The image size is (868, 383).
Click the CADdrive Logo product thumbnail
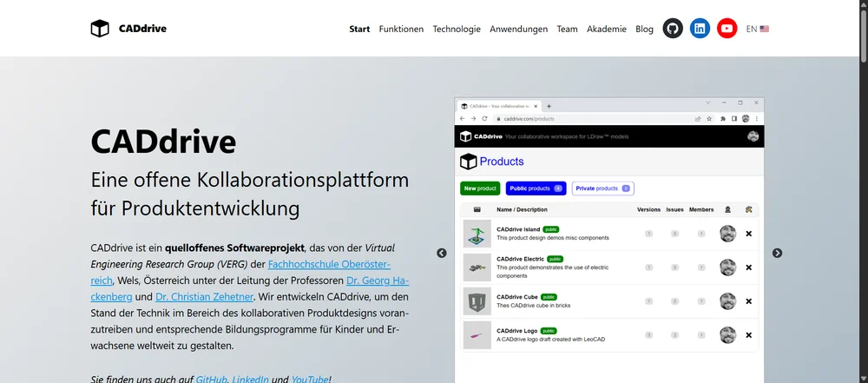[477, 335]
